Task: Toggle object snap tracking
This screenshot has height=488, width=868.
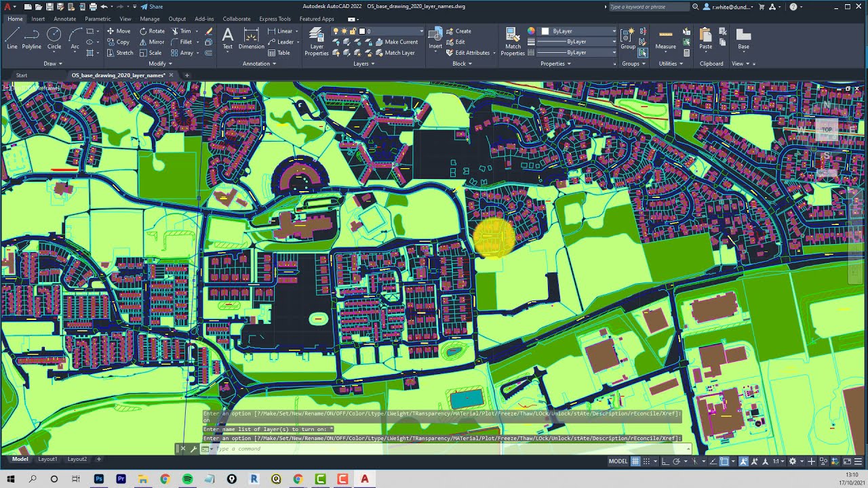Action: (713, 462)
